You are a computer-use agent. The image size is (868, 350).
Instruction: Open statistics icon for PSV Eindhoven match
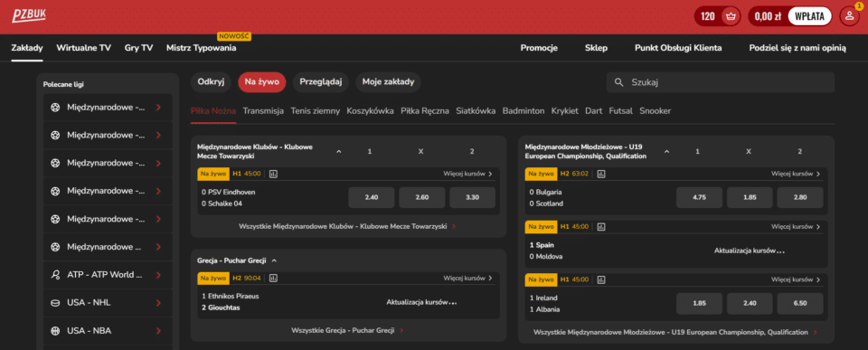[273, 174]
